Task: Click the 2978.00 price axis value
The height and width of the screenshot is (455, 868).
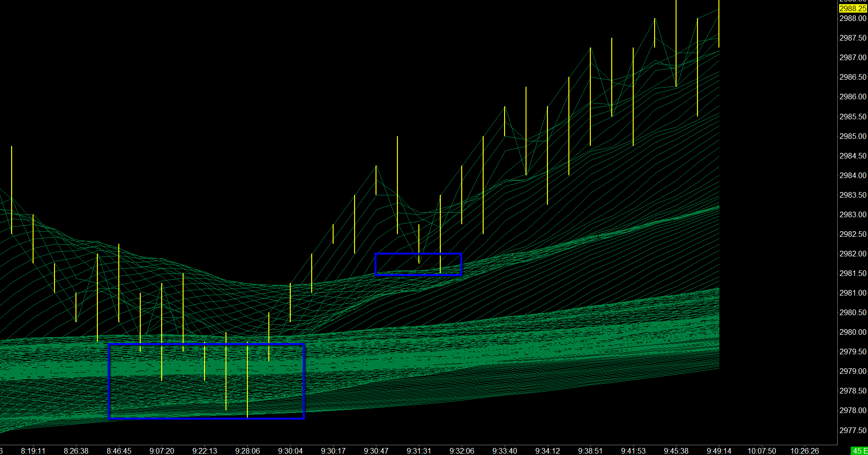Action: 853,410
